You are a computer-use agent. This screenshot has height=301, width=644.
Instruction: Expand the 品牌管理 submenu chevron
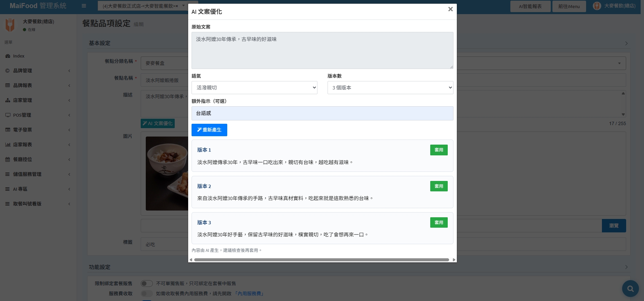click(69, 71)
